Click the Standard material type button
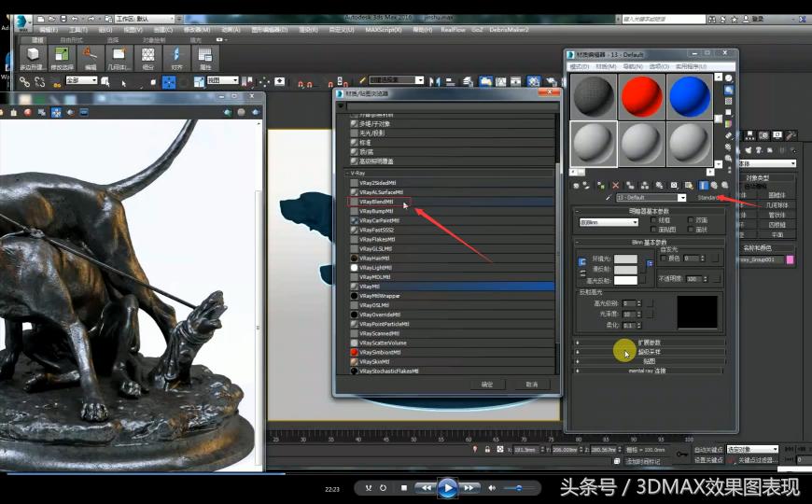 709,197
